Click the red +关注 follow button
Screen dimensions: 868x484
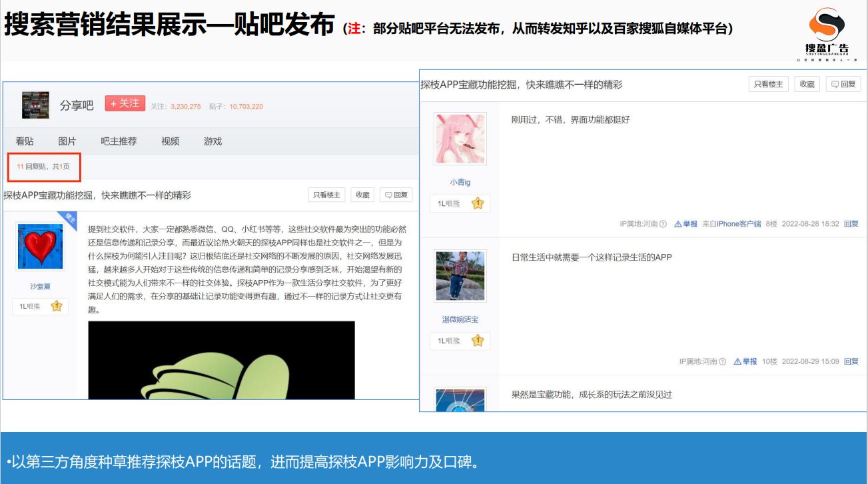pos(125,103)
